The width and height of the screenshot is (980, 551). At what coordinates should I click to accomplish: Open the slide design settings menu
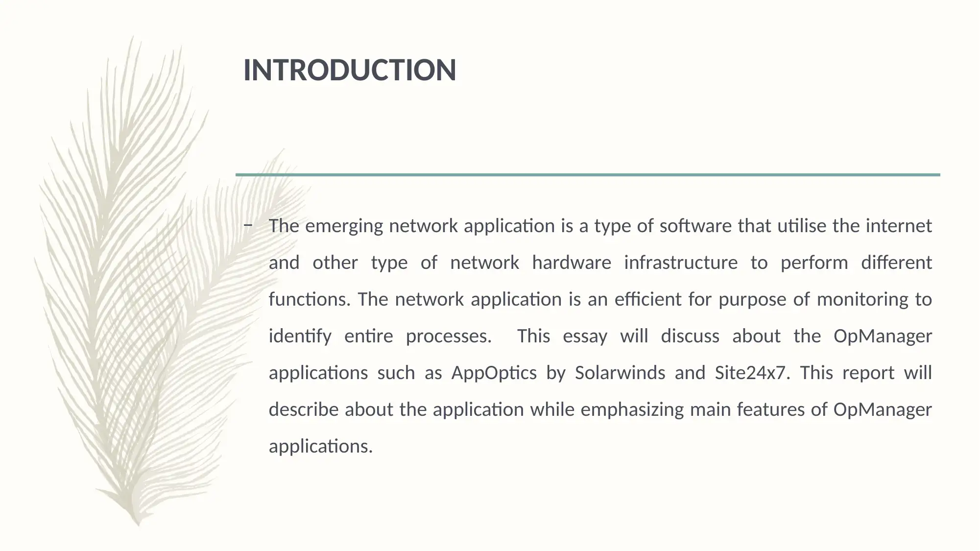pos(490,276)
